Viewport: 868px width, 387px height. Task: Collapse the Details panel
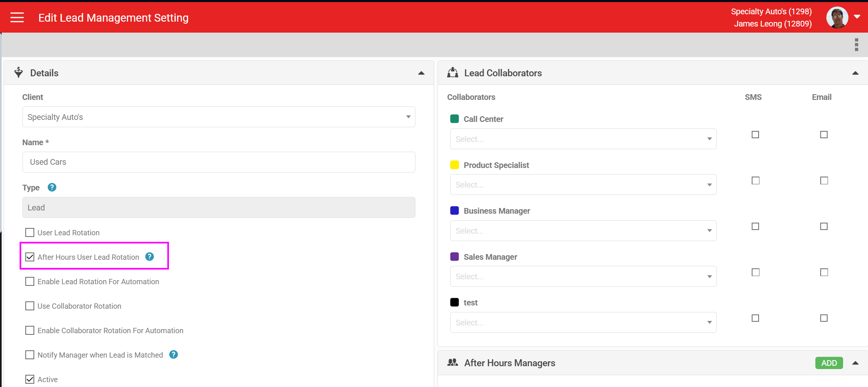click(x=421, y=73)
